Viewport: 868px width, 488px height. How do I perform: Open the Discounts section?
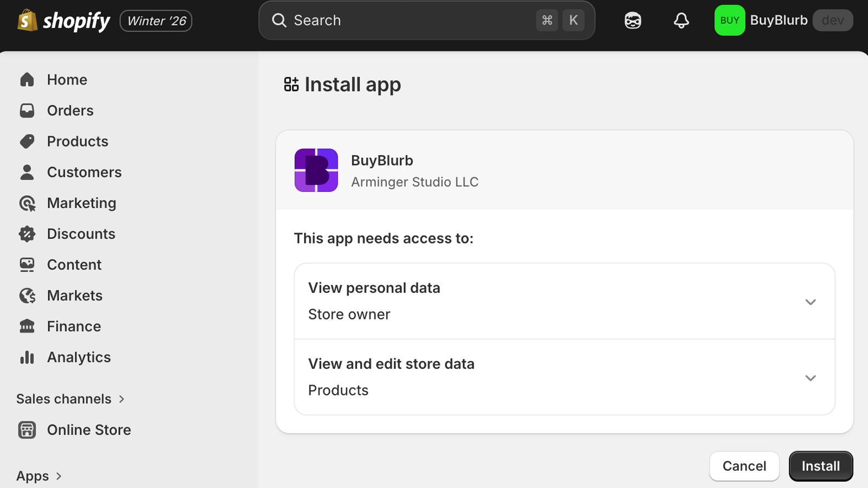coord(81,234)
